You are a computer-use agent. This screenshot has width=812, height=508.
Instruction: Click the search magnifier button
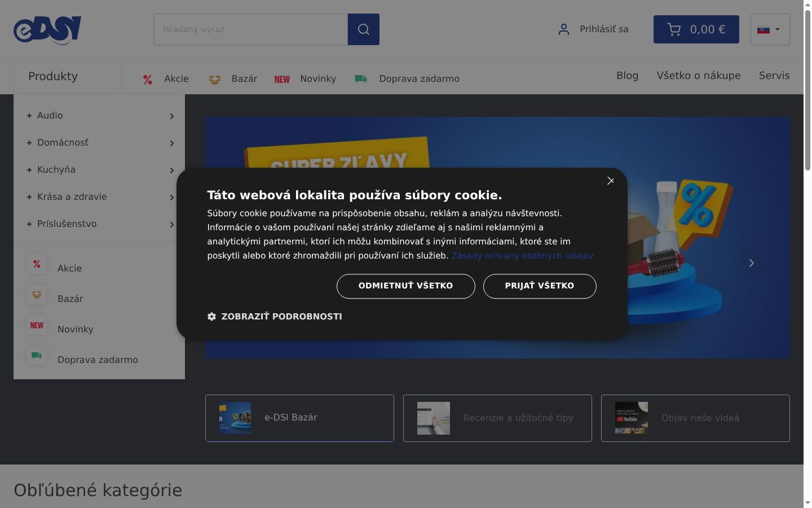click(x=364, y=29)
